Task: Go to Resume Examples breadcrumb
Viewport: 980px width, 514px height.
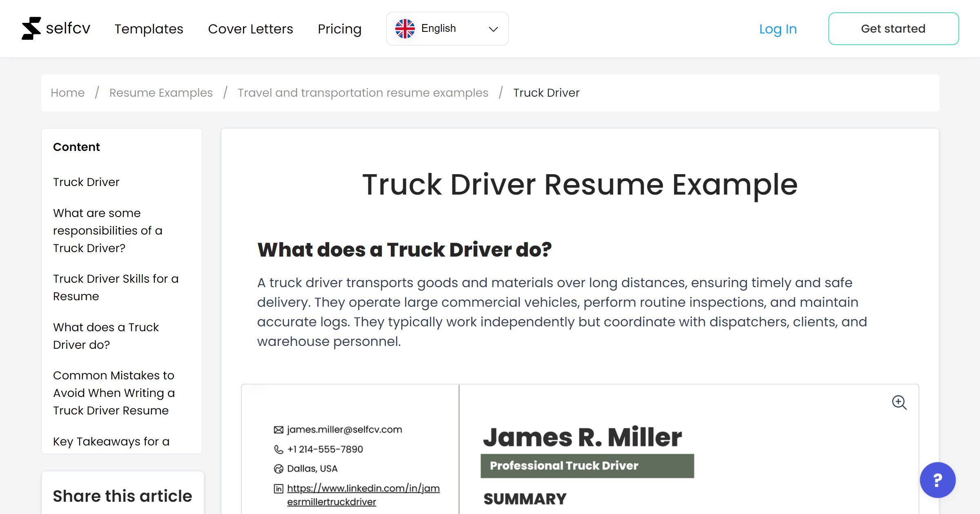Action: point(161,93)
